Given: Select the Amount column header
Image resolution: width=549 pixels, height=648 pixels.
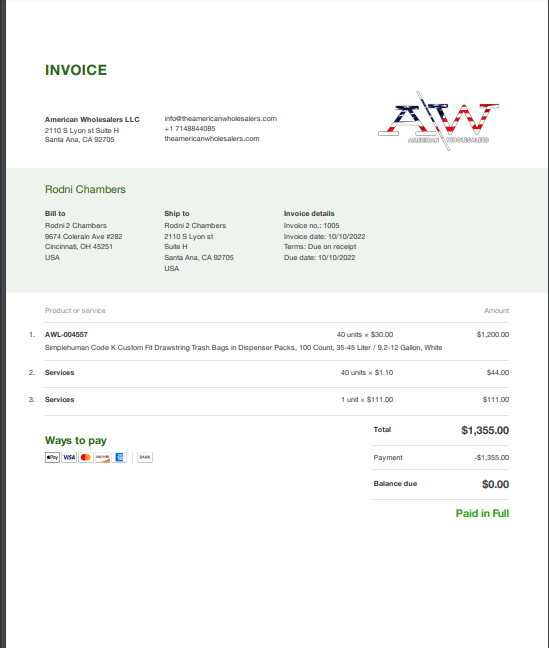Looking at the screenshot, I should [x=496, y=310].
